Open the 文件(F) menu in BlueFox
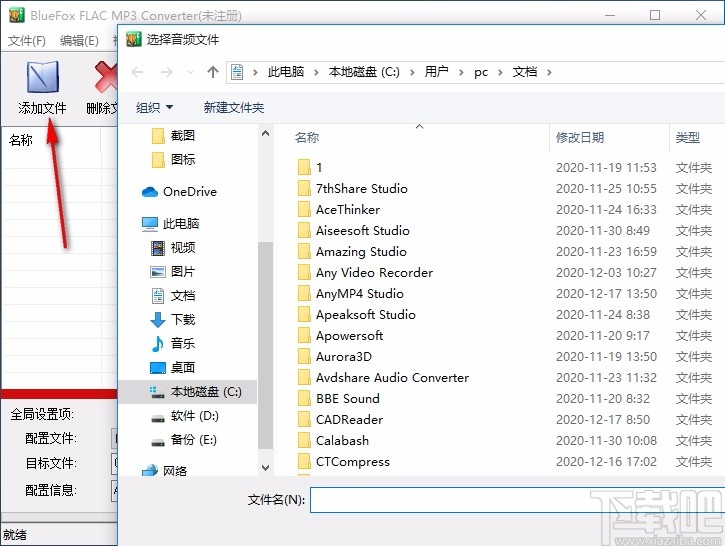The height and width of the screenshot is (546, 725). [x=27, y=41]
